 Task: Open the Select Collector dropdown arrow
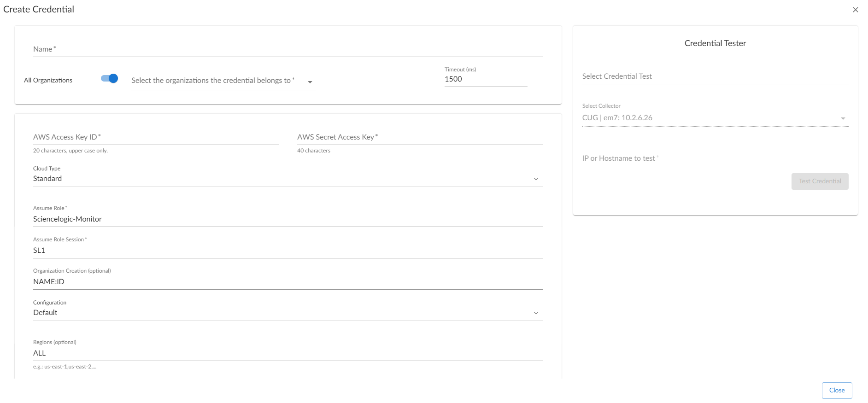coord(843,118)
